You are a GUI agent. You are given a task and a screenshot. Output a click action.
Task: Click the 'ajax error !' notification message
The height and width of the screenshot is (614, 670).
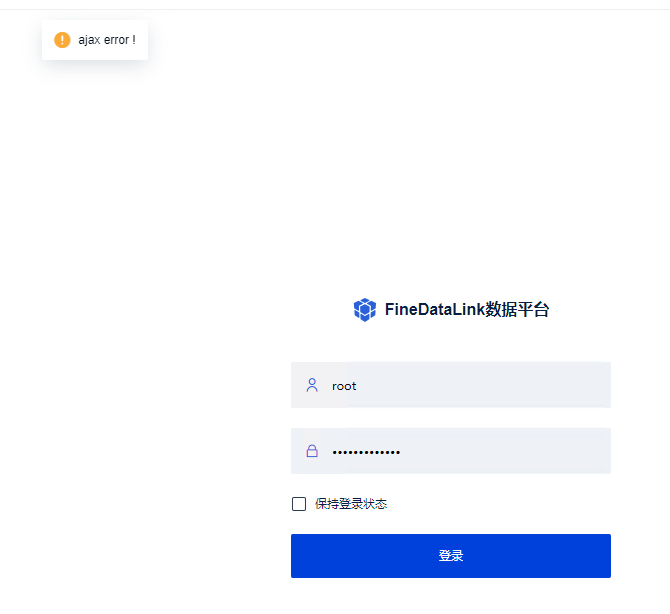(x=107, y=40)
